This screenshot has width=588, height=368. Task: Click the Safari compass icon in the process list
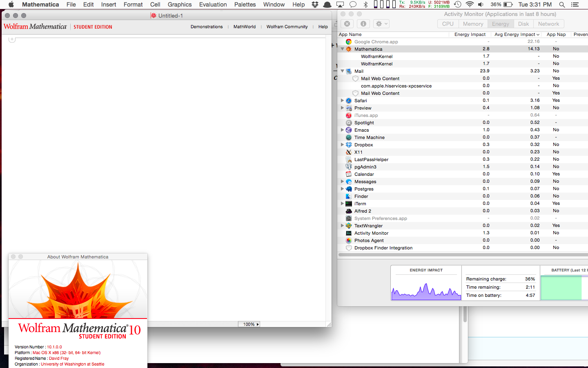tap(349, 101)
